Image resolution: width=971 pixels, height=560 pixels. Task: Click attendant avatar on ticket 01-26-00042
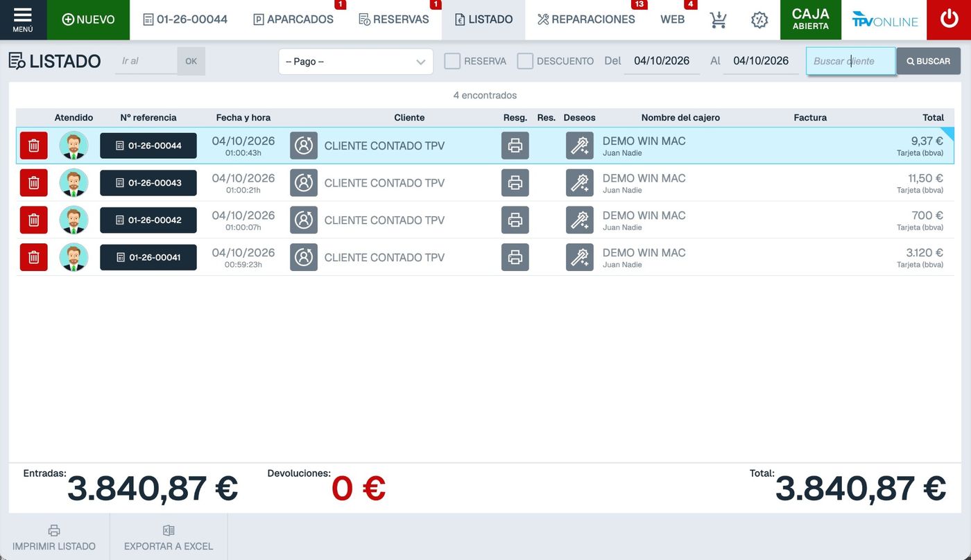pos(74,220)
